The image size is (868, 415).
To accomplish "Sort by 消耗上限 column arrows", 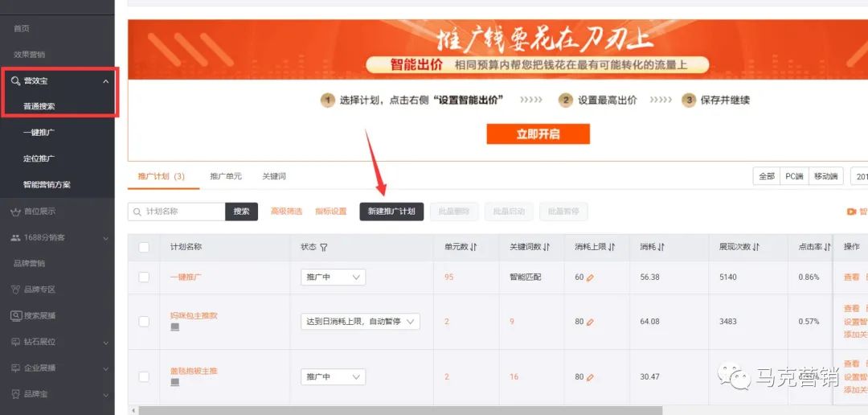I will point(612,247).
